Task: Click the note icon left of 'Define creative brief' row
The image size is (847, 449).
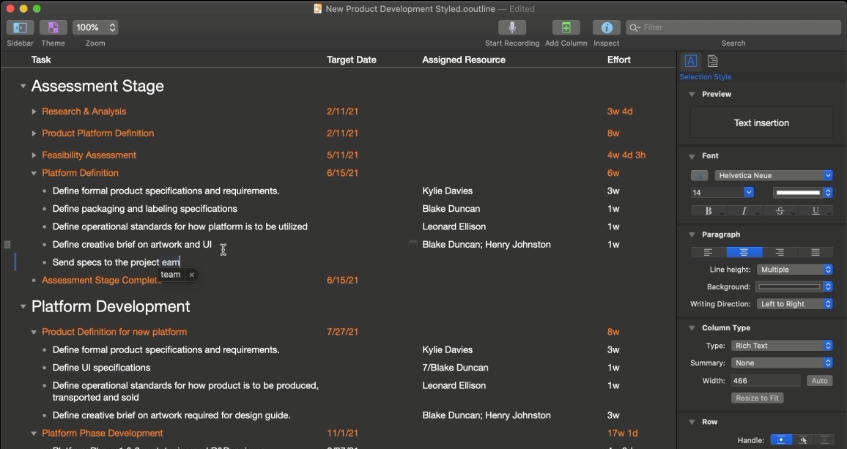Action: coord(7,245)
